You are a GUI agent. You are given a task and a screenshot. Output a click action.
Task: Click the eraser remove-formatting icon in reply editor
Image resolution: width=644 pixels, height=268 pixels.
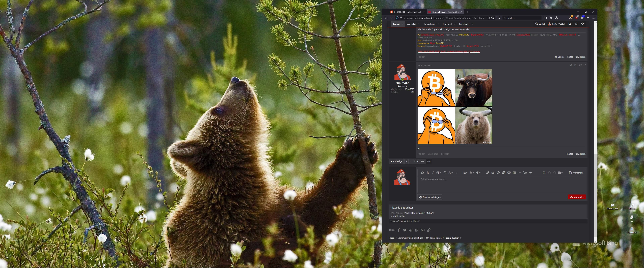(422, 173)
